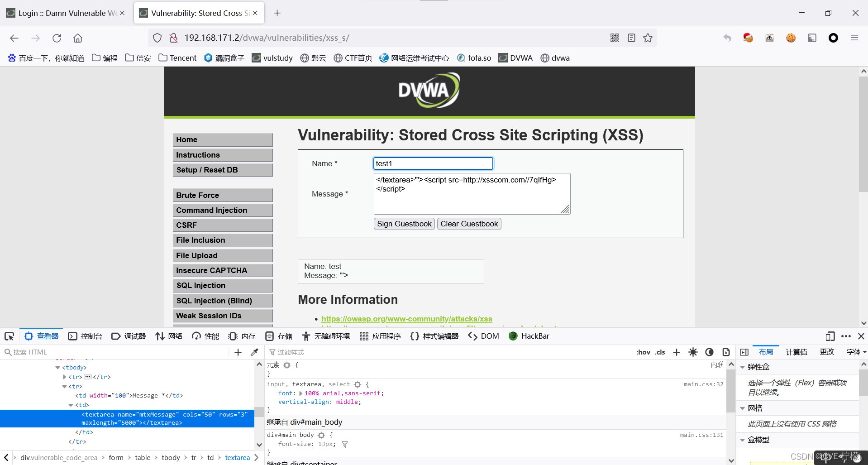This screenshot has height=465, width=868.
Task: Open responsive design mode icon
Action: [x=830, y=336]
